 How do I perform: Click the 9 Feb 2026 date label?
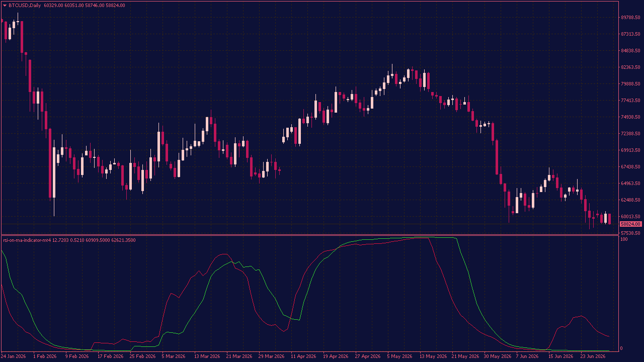coord(77,356)
